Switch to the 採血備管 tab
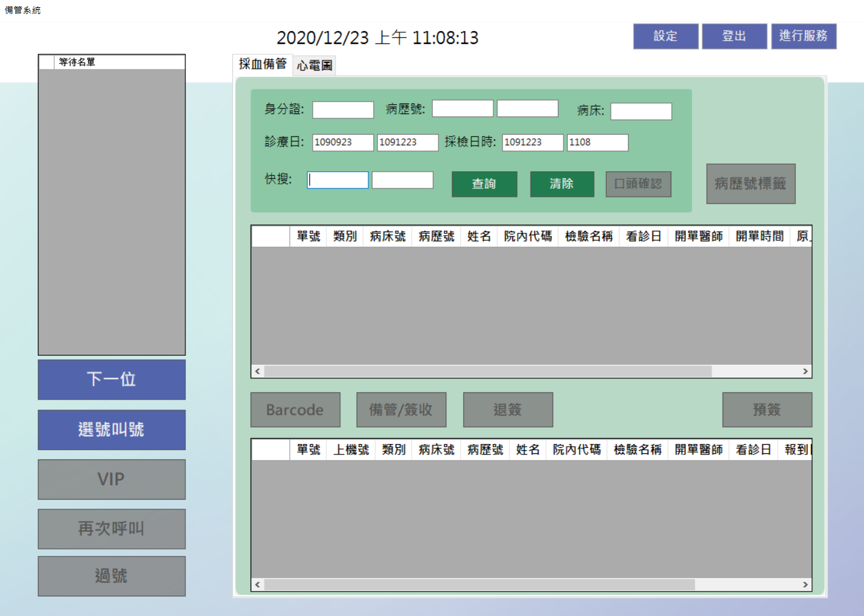864x616 pixels. (263, 64)
